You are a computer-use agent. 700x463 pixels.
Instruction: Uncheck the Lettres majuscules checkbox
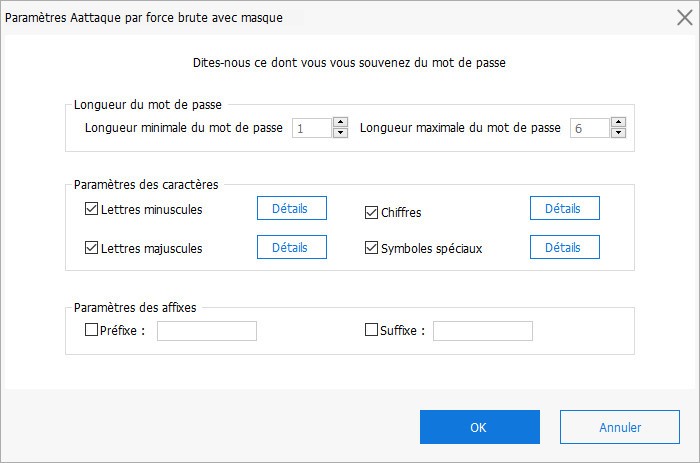[92, 248]
